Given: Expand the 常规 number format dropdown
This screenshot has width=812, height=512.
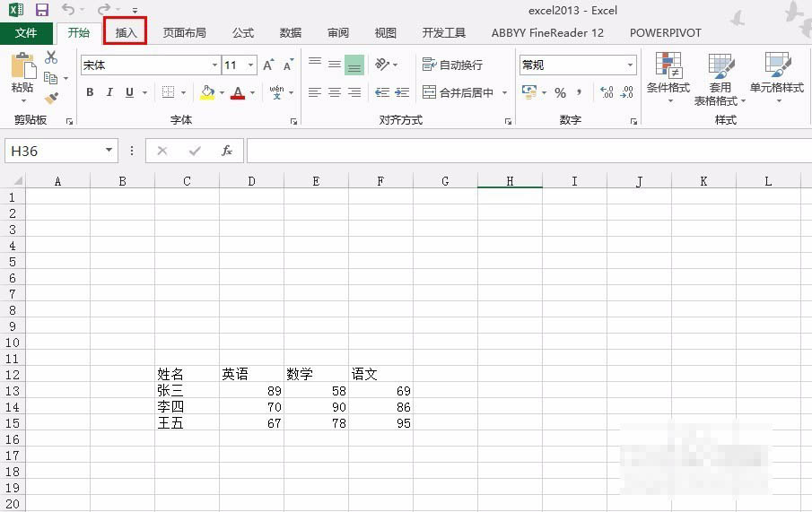Looking at the screenshot, I should point(630,65).
